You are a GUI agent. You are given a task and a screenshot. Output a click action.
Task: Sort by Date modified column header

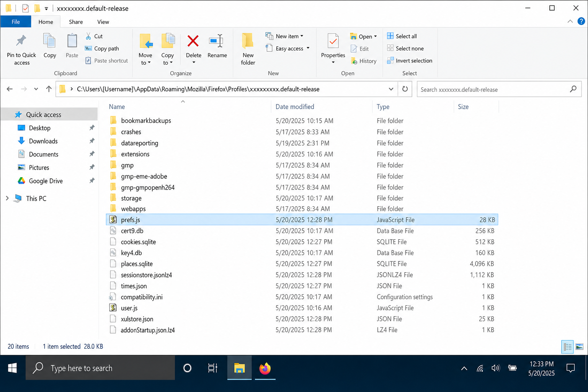tap(295, 107)
